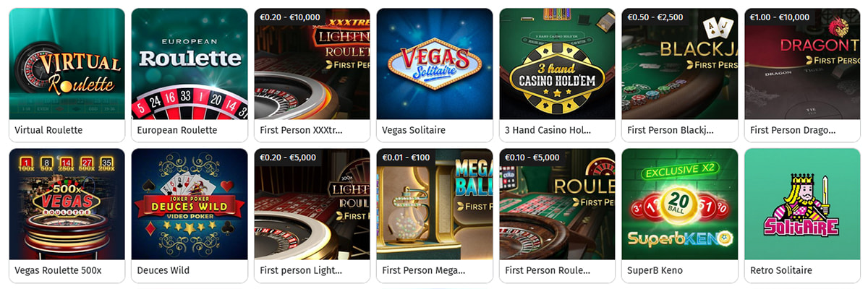Click the 'Deuces Wild' title text
Viewport: 868px width, 289px height.
163,271
